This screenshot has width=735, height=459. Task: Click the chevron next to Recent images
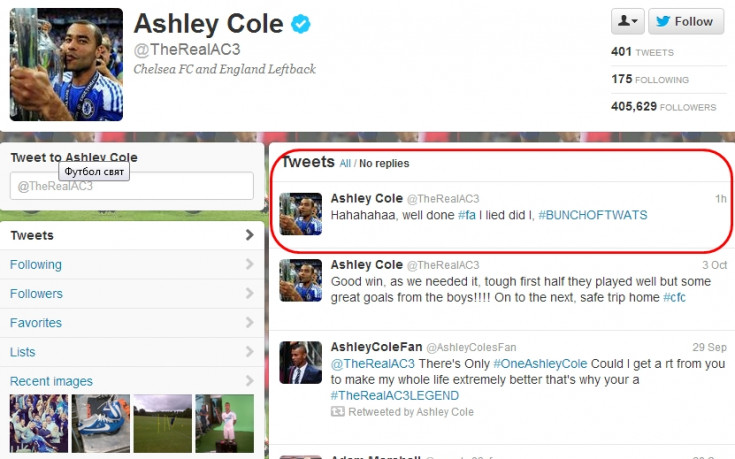250,381
